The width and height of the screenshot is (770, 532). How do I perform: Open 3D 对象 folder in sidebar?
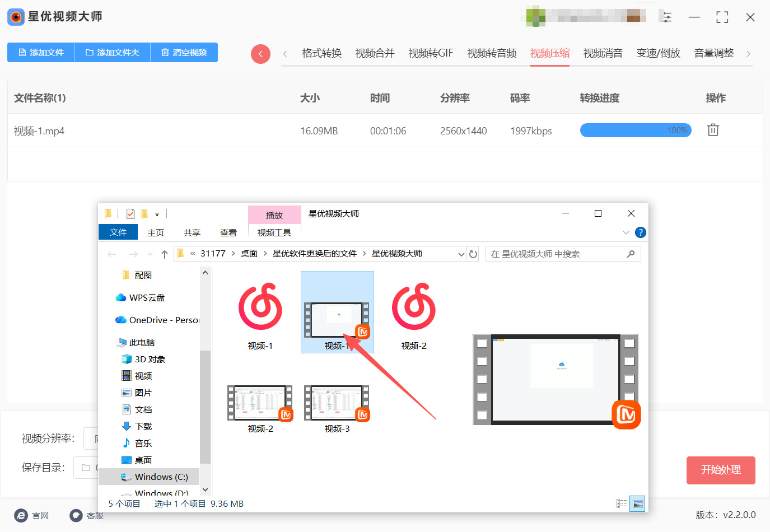(x=143, y=360)
